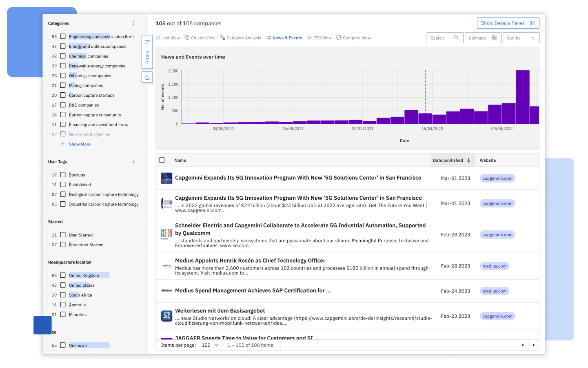The height and width of the screenshot is (368, 588).
Task: Click the magnifier icon in Search box
Action: click(x=456, y=38)
